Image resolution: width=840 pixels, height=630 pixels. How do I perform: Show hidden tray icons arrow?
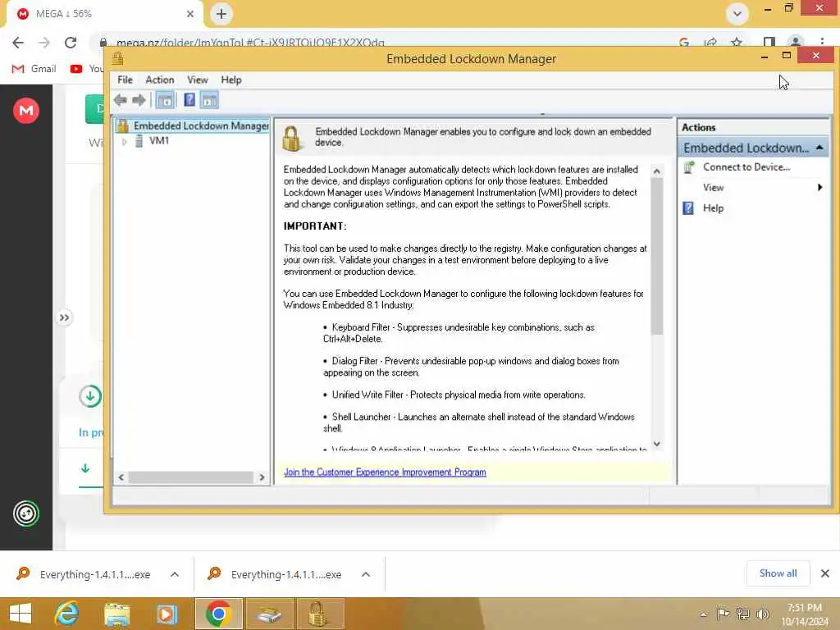click(x=703, y=614)
